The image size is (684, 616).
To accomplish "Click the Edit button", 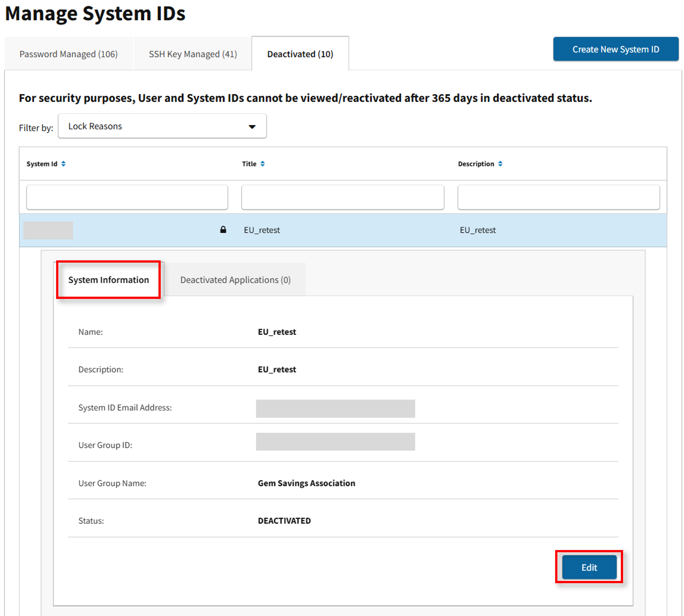I will 589,568.
